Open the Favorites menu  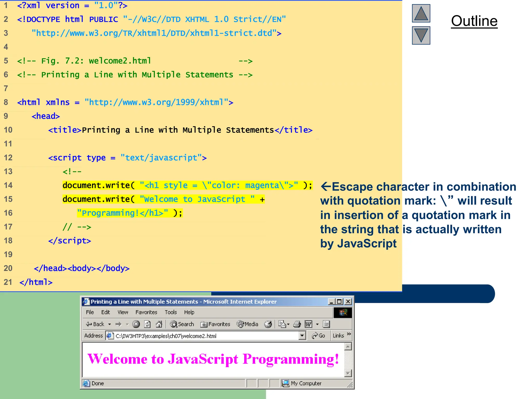pos(146,312)
